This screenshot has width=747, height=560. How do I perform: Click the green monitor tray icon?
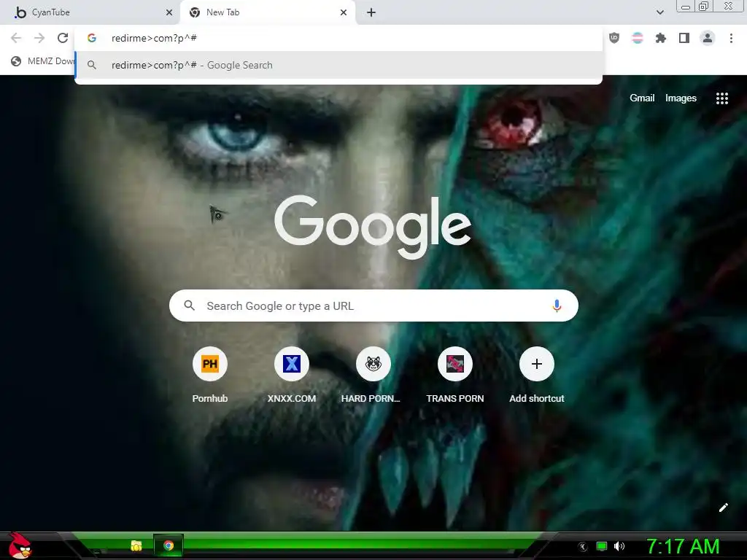click(x=602, y=546)
